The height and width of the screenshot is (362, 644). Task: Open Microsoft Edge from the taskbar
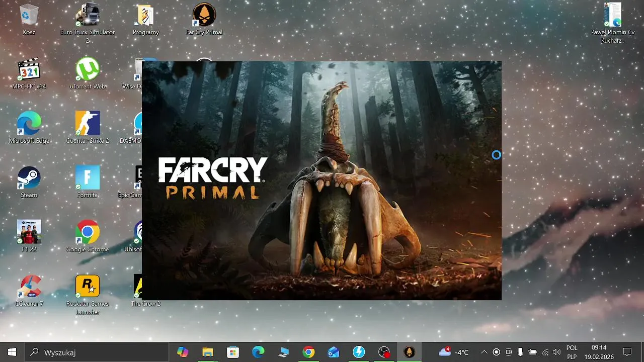click(258, 352)
